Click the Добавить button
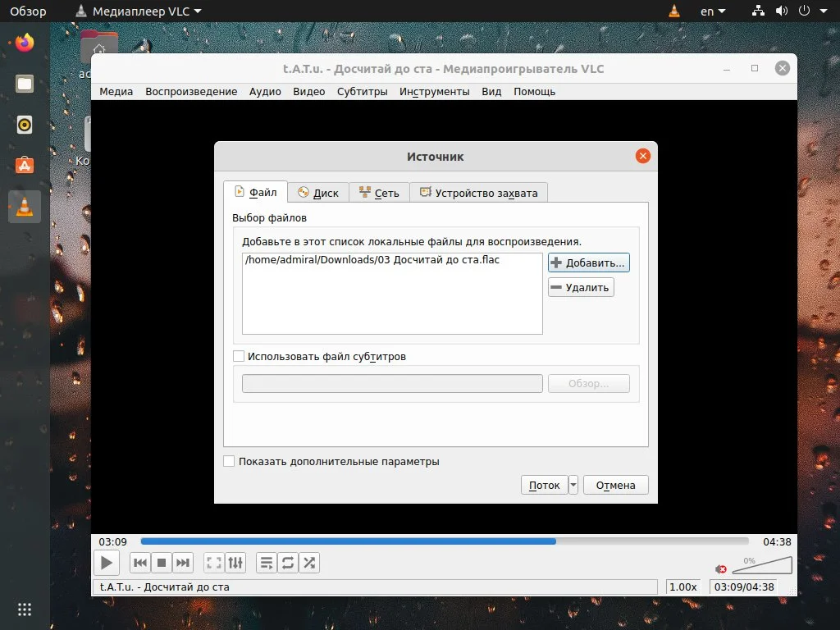 588,262
